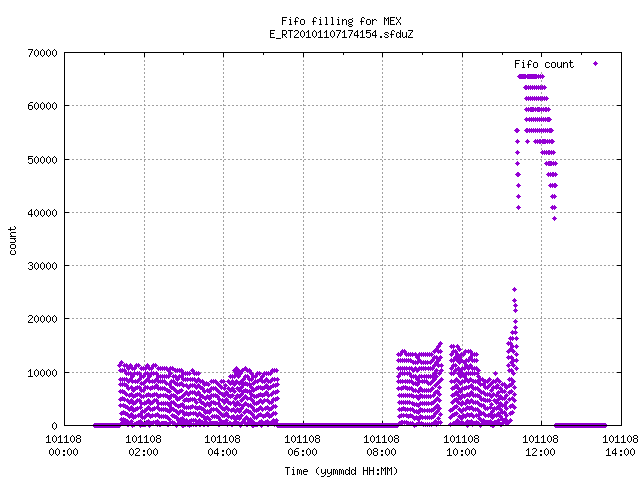Image resolution: width=640 pixels, height=480 pixels.
Task: Select y-axis tick value 40000
Action: coord(42,213)
